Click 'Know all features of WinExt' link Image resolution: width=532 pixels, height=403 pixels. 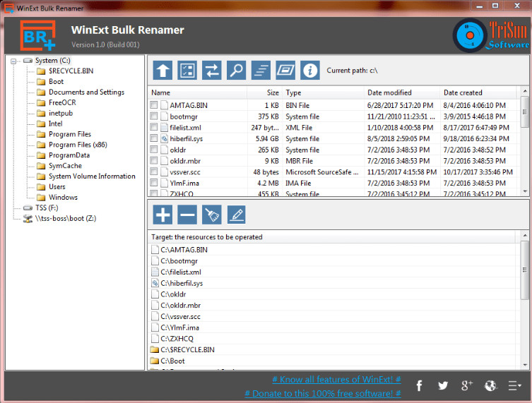336,379
